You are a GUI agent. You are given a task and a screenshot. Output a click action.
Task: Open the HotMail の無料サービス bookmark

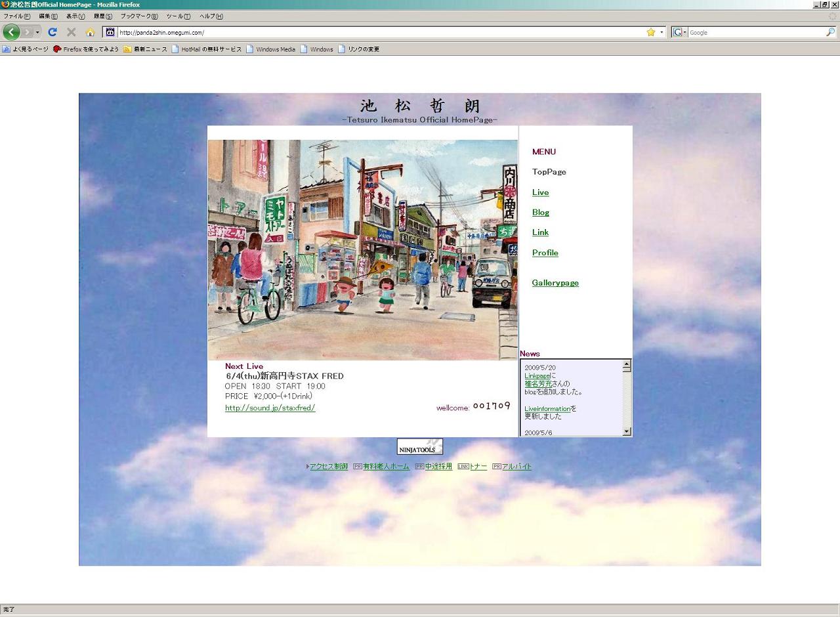[207, 49]
